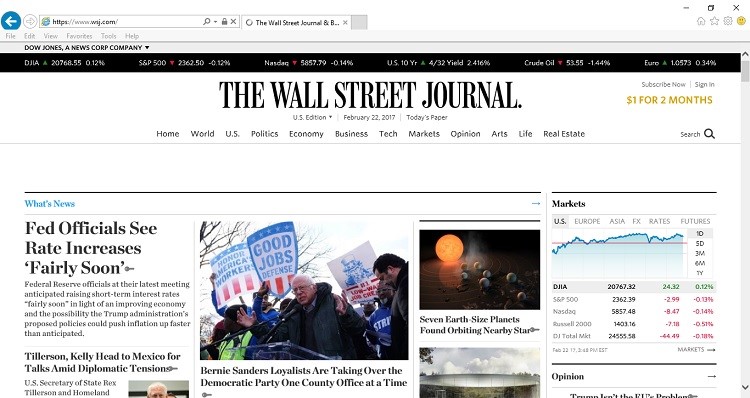Screen dimensions: 750x398
Task: Go to the Real Estate section
Action: click(564, 134)
